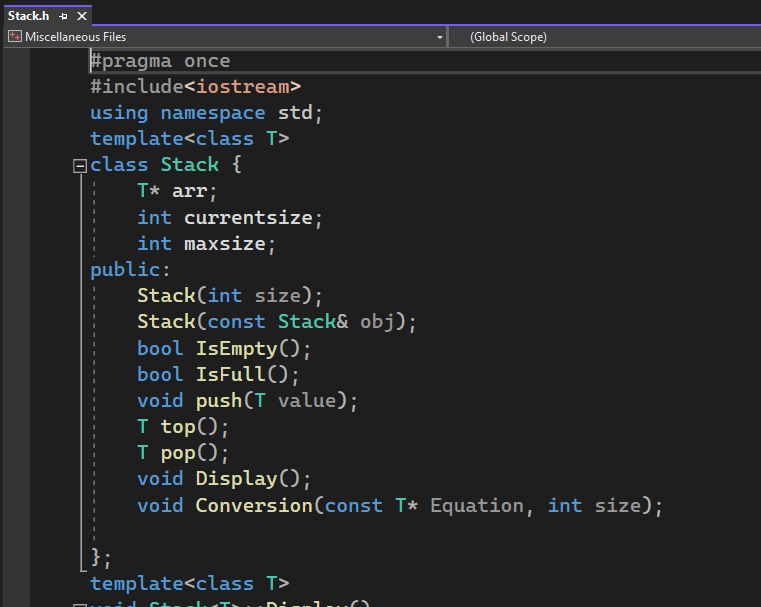The image size is (761, 607).
Task: Click the 'bool IsFull();' declaration
Action: click(218, 375)
